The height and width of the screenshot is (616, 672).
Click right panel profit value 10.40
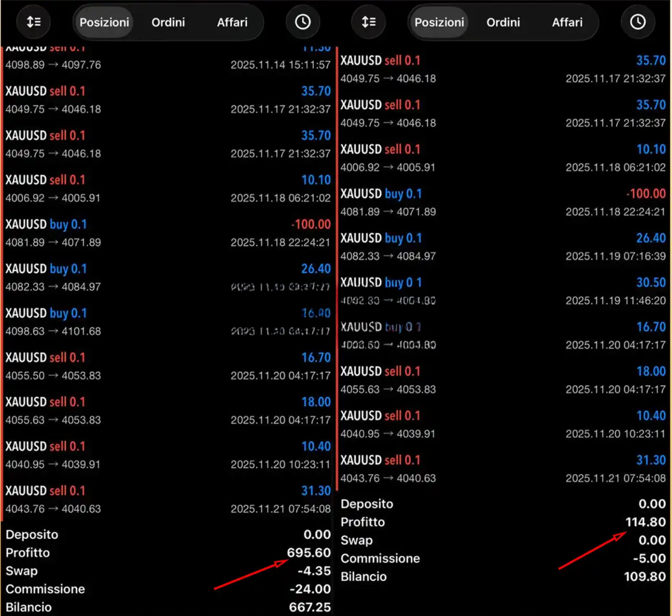(x=651, y=416)
